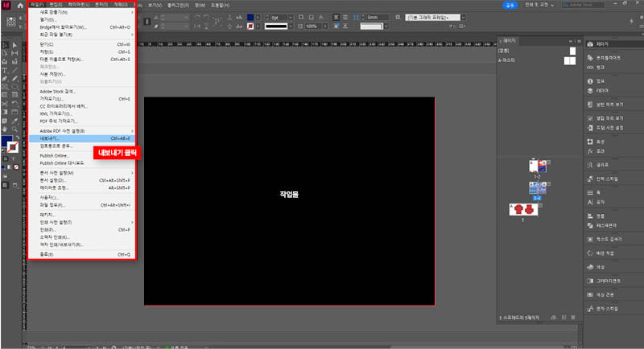The height and width of the screenshot is (349, 644).
Task: Select the Hand tool
Action: point(5,129)
